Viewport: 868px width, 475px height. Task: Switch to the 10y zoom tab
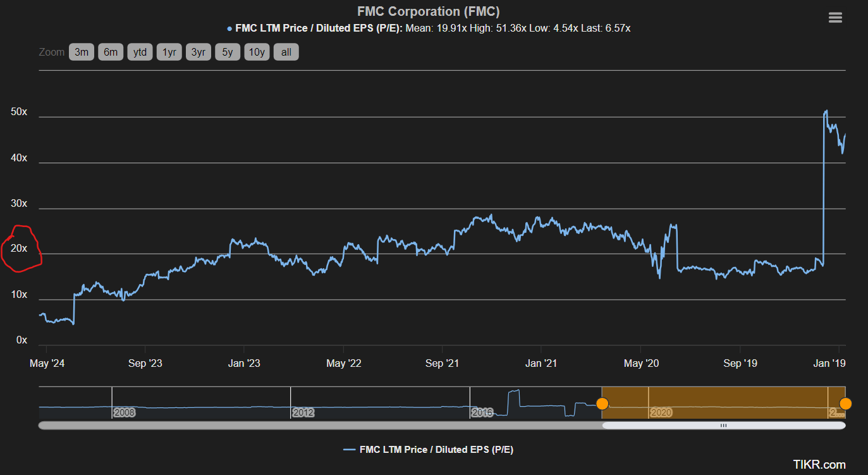tap(257, 52)
